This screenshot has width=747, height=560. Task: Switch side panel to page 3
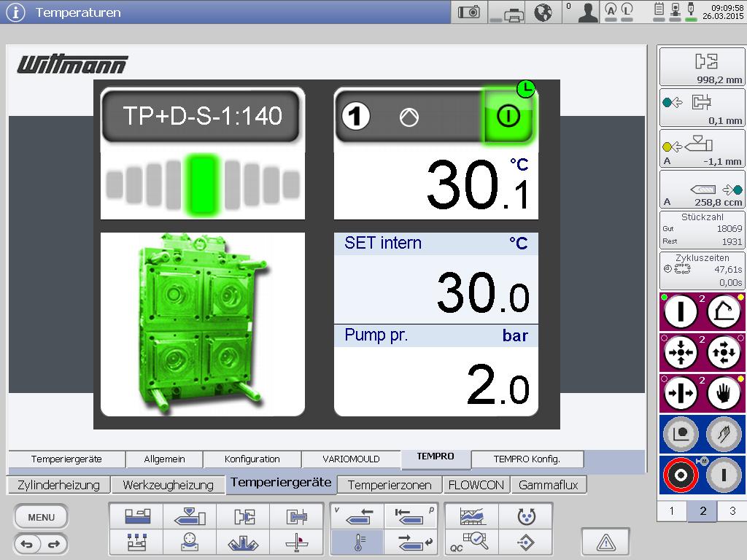click(732, 511)
